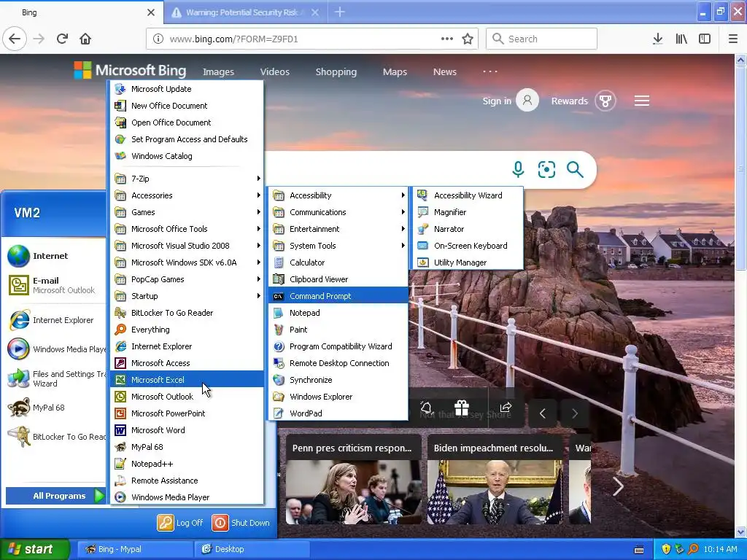
Task: Click the bell notification icon on image bar
Action: point(426,408)
